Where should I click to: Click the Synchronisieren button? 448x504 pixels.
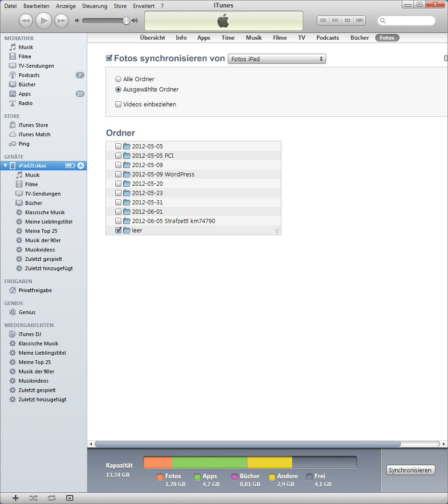pos(410,470)
